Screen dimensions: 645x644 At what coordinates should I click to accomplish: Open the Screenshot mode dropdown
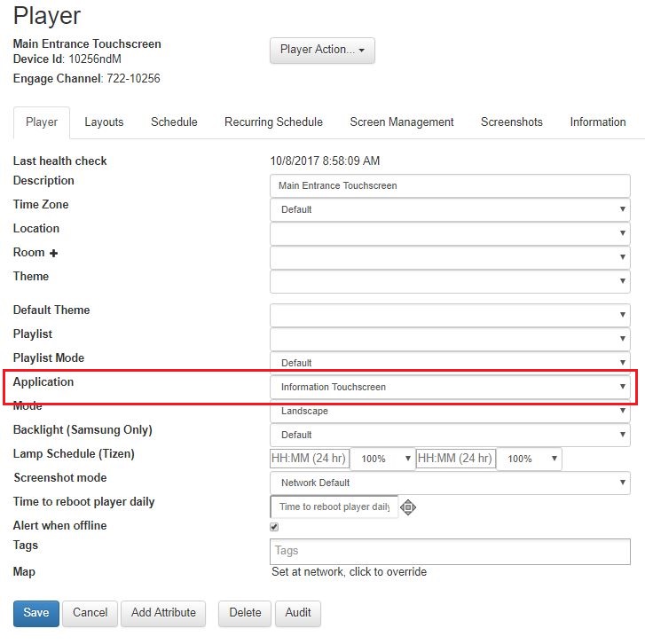coord(450,483)
